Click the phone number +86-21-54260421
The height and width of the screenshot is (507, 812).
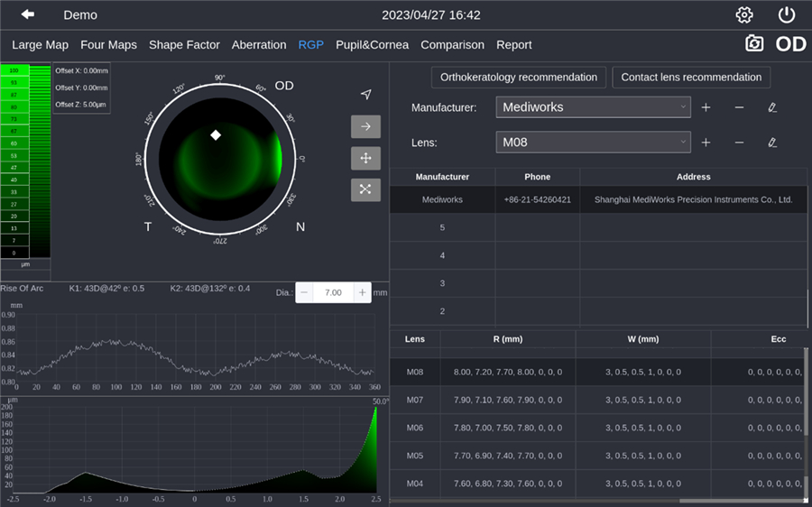[538, 199]
